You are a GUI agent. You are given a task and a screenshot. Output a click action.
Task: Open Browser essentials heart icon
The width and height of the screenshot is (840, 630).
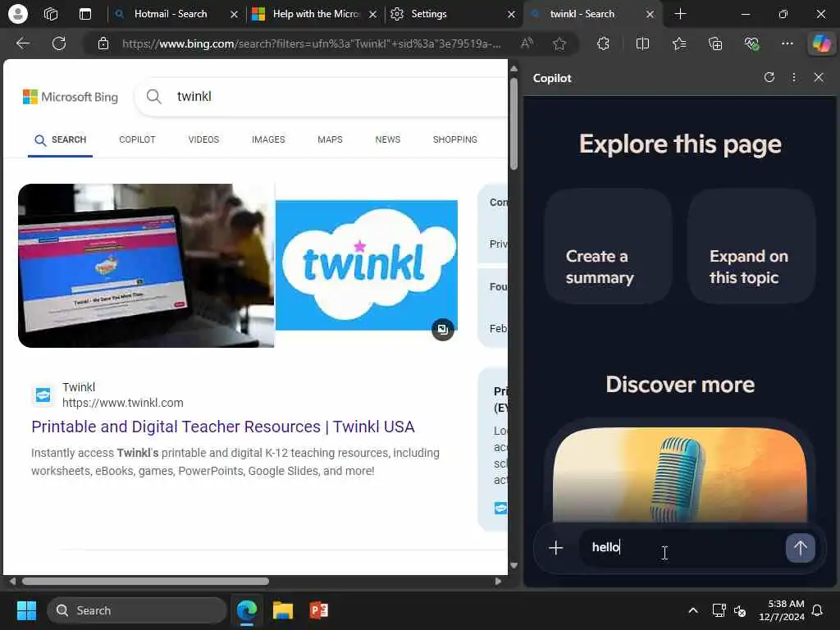(x=751, y=43)
